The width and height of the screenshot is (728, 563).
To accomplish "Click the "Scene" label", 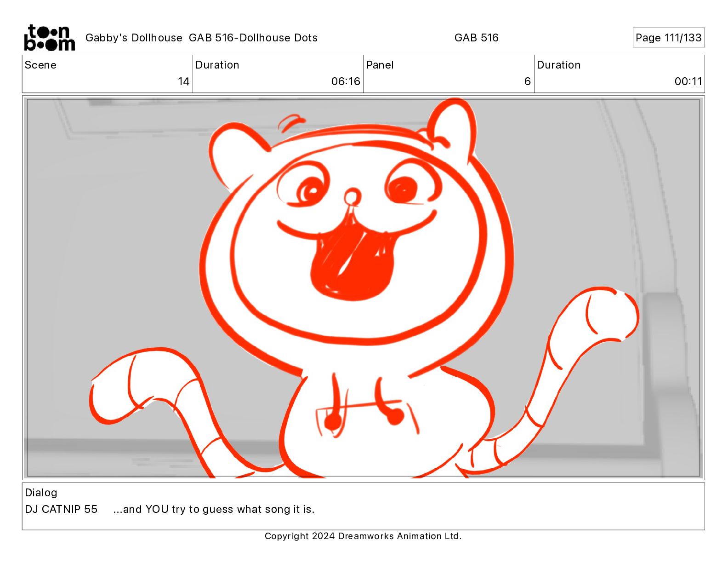I will (x=40, y=65).
